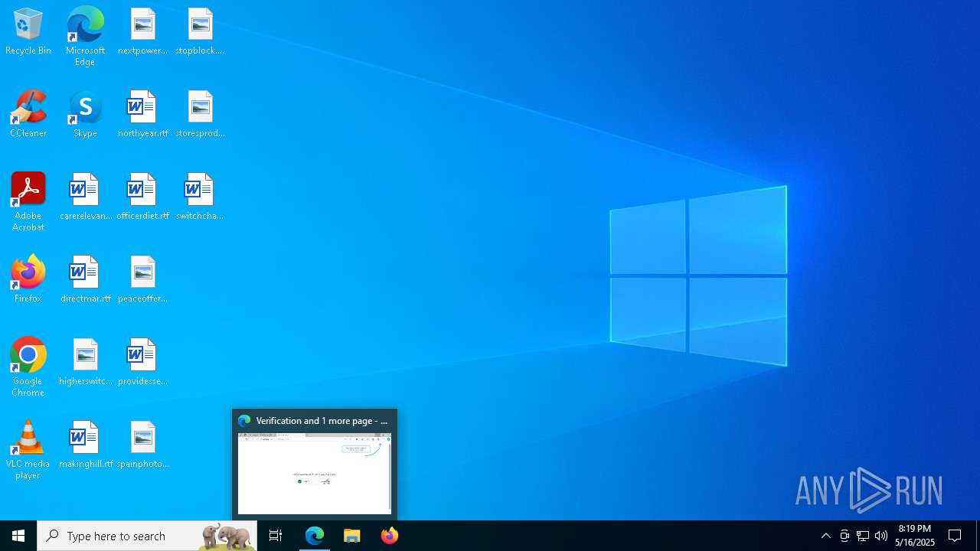Screen dimensions: 980x551
Task: Select the providesse Word document icon
Action: pyautogui.click(x=142, y=363)
